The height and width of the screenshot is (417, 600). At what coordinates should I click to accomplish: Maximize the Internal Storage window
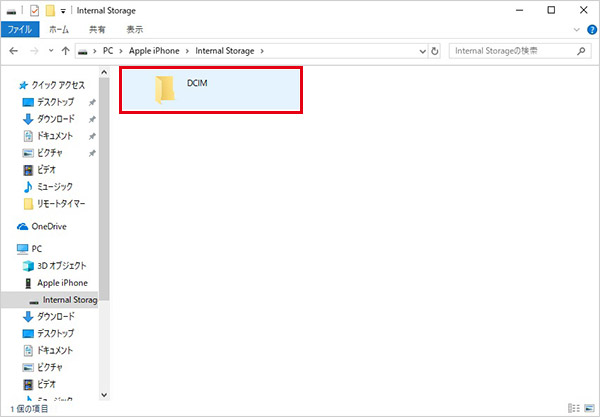[551, 10]
